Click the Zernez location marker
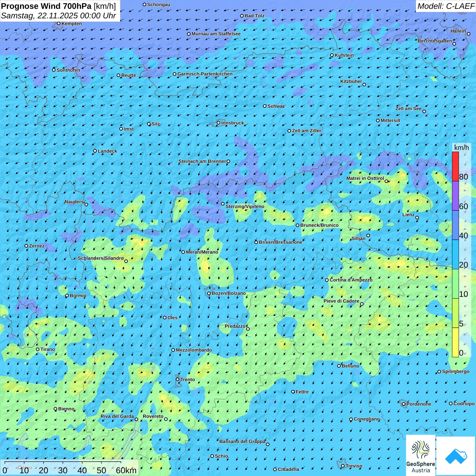This screenshot has height=476, width=476. [x=26, y=246]
